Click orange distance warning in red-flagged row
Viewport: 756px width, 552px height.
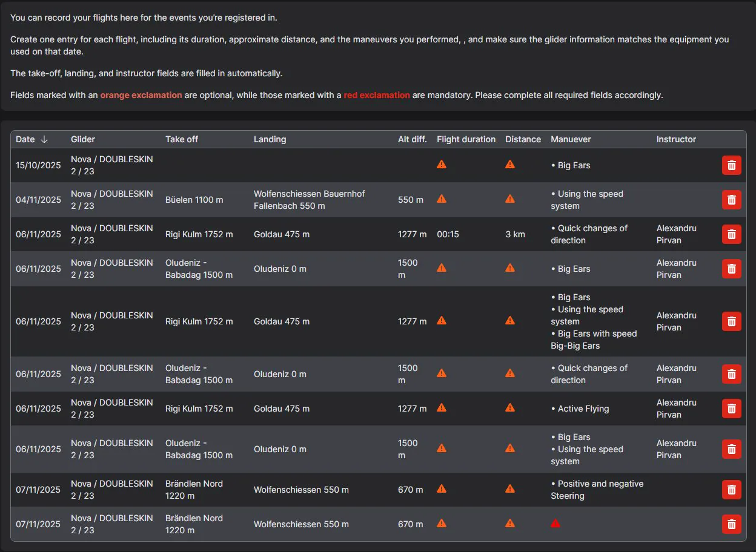[510, 524]
